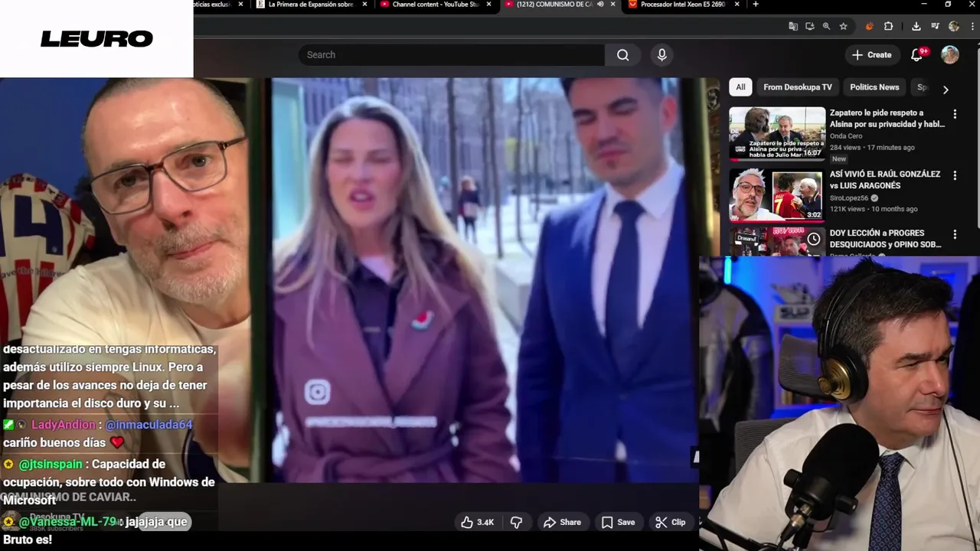This screenshot has width=980, height=551.
Task: Open options menu for Raúl González video
Action: coord(955,175)
